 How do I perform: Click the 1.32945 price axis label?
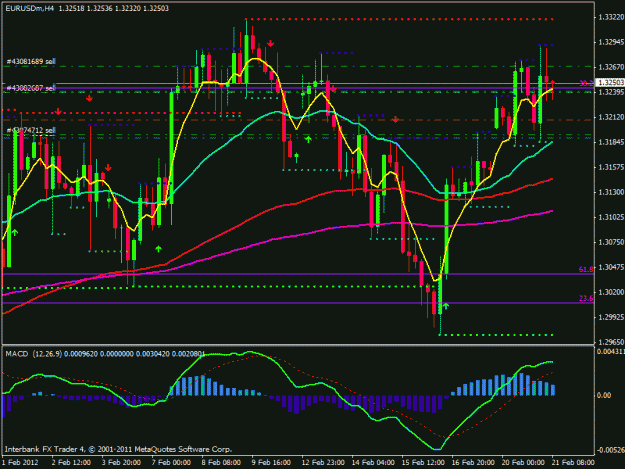pyautogui.click(x=611, y=42)
